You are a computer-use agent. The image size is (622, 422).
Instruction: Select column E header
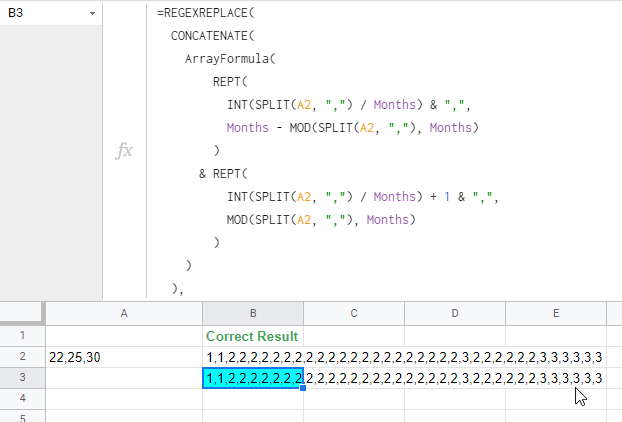[x=556, y=314]
